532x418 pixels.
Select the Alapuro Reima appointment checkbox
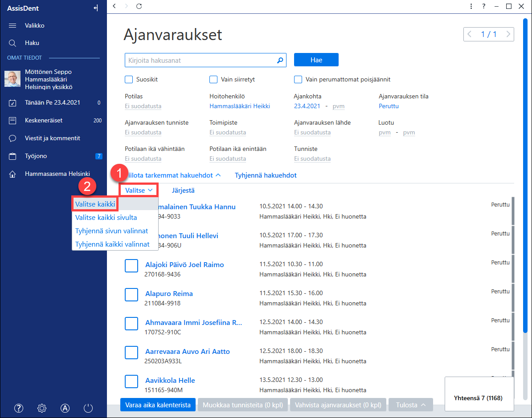[131, 295]
